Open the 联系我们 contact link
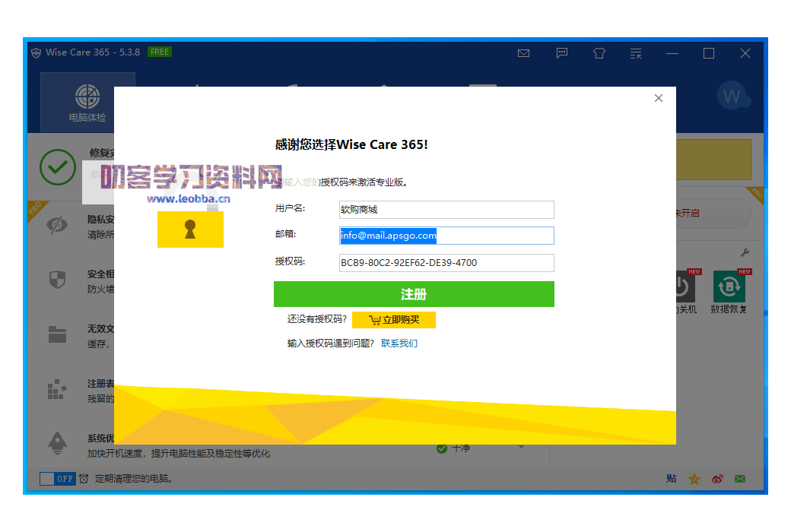 400,343
